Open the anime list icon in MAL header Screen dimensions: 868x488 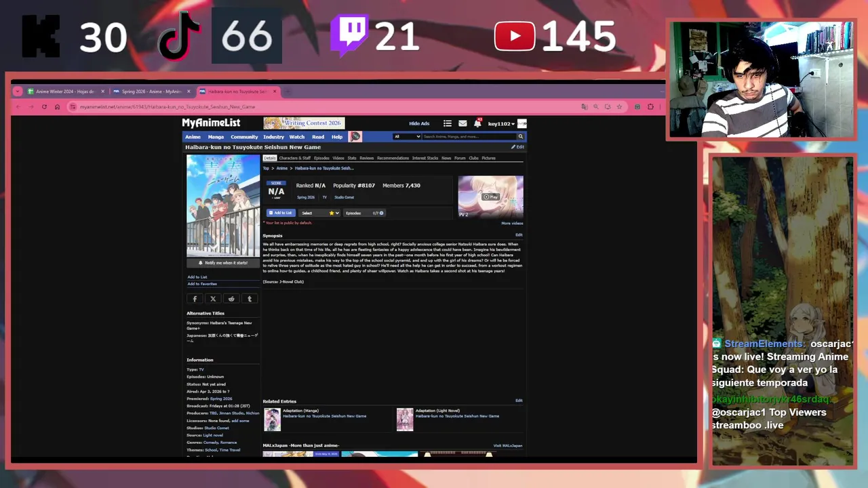click(x=448, y=123)
